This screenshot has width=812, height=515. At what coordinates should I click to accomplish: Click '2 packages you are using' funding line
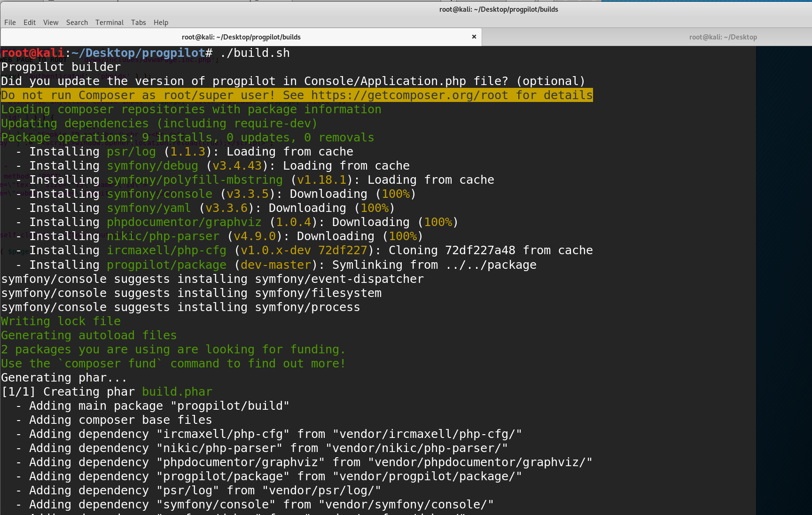[x=173, y=350]
